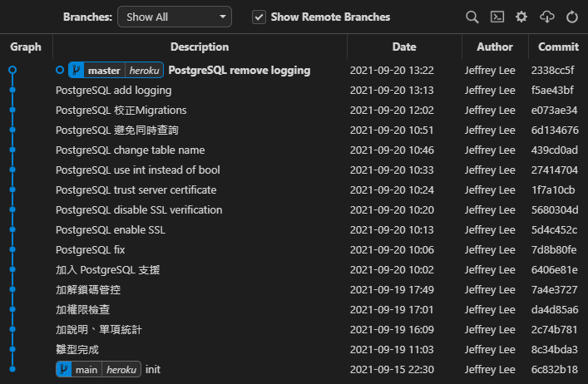The image size is (588, 384).
Task: Click the Description column header
Action: click(x=200, y=47)
